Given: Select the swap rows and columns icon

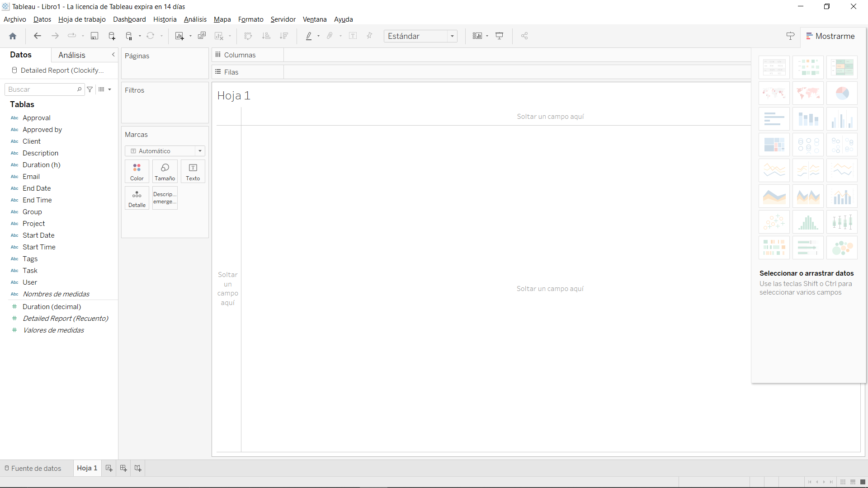Looking at the screenshot, I should pyautogui.click(x=248, y=36).
